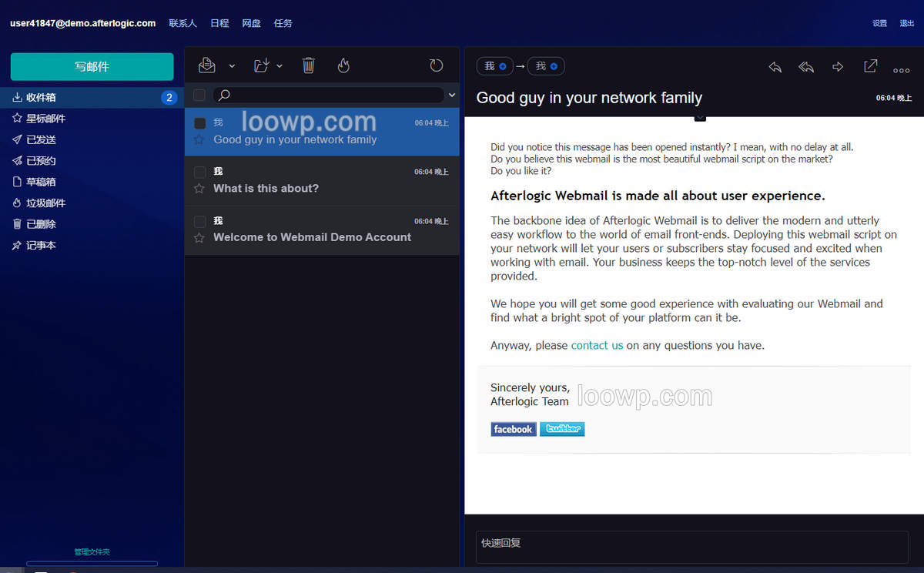
Task: Click the flame spam icon
Action: pos(343,65)
